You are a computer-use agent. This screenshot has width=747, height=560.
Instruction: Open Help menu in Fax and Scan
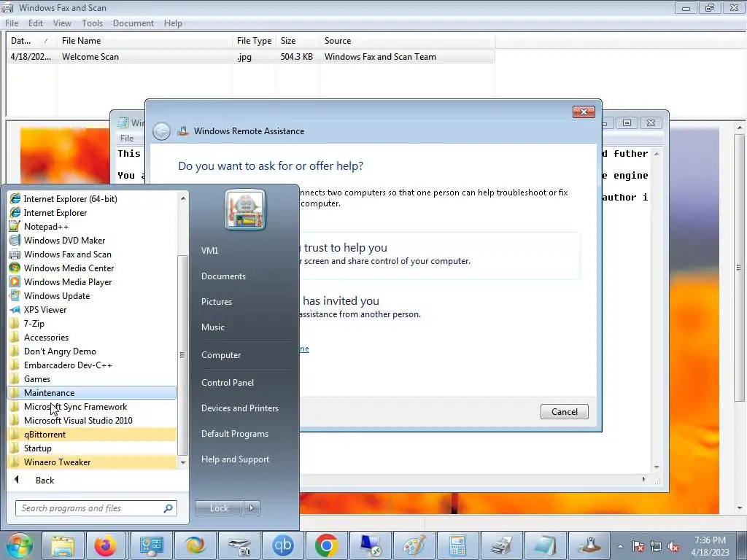[x=173, y=23]
